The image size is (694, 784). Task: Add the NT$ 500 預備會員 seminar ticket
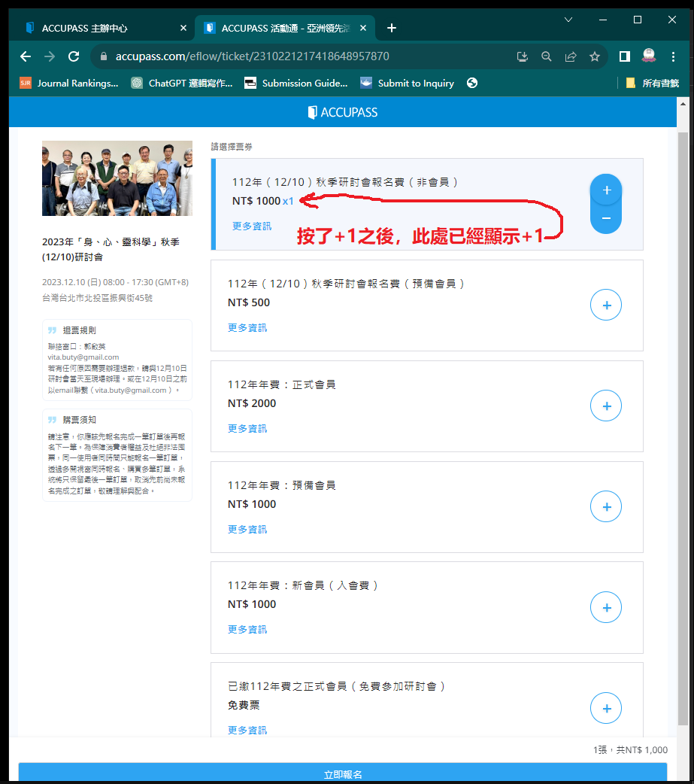point(606,305)
